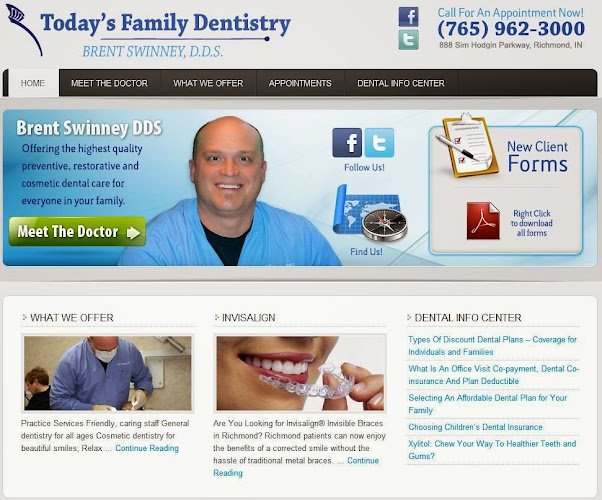Image resolution: width=602 pixels, height=500 pixels.
Task: Go to the APPOINTMENTS menu item
Action: [300, 83]
